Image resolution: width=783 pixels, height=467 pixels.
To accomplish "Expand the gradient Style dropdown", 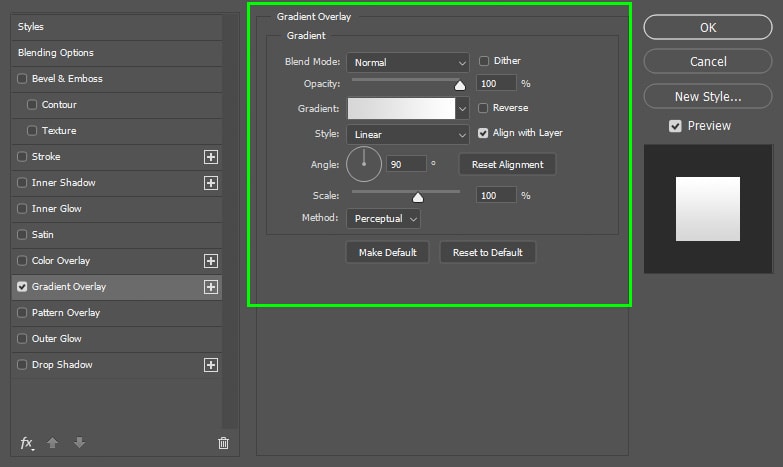I will pos(408,134).
